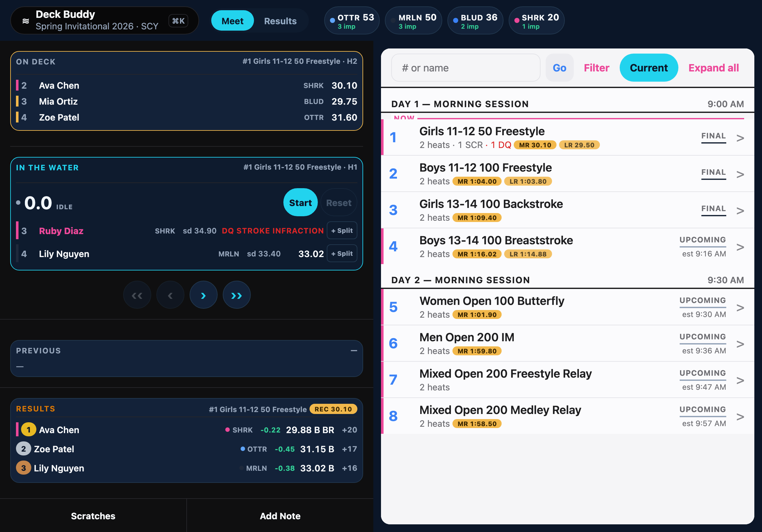Toggle the Current event view
This screenshot has width=762, height=532.
click(x=648, y=68)
